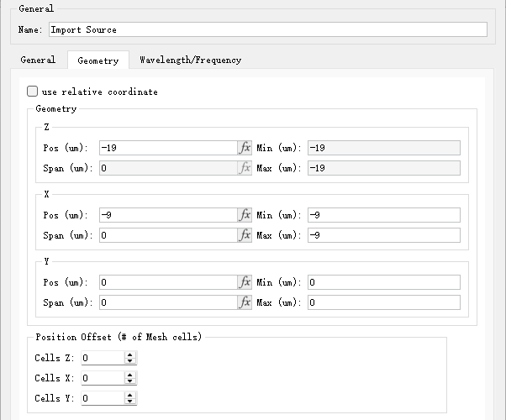Decrease Cells Z with down arrow
Viewport: 506px width, 420px height.
(129, 361)
